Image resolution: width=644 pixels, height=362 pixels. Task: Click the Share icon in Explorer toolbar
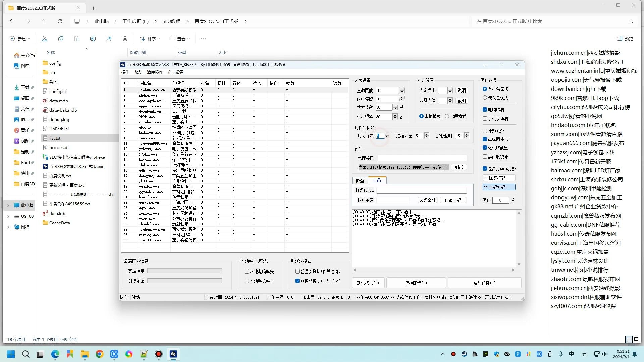pos(109,39)
